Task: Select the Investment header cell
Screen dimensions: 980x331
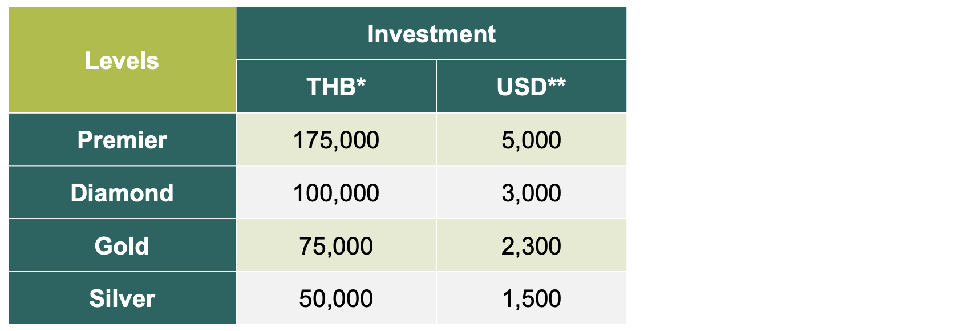Action: pos(431,34)
